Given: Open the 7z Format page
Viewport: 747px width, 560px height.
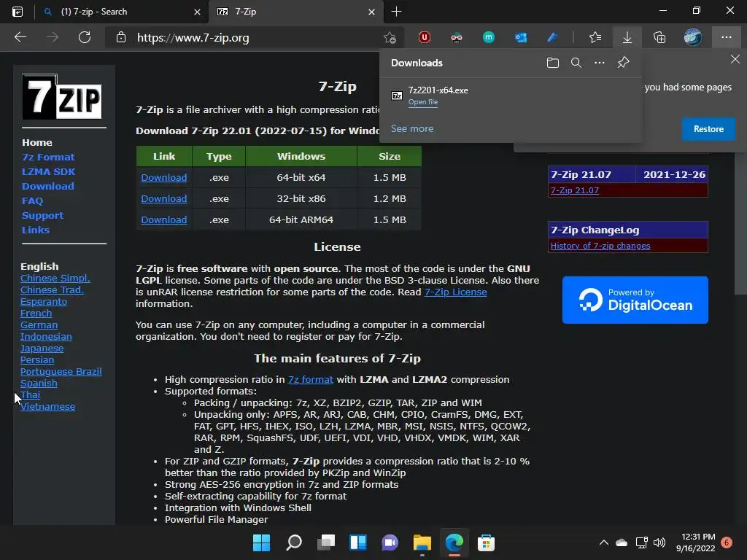Looking at the screenshot, I should click(48, 157).
